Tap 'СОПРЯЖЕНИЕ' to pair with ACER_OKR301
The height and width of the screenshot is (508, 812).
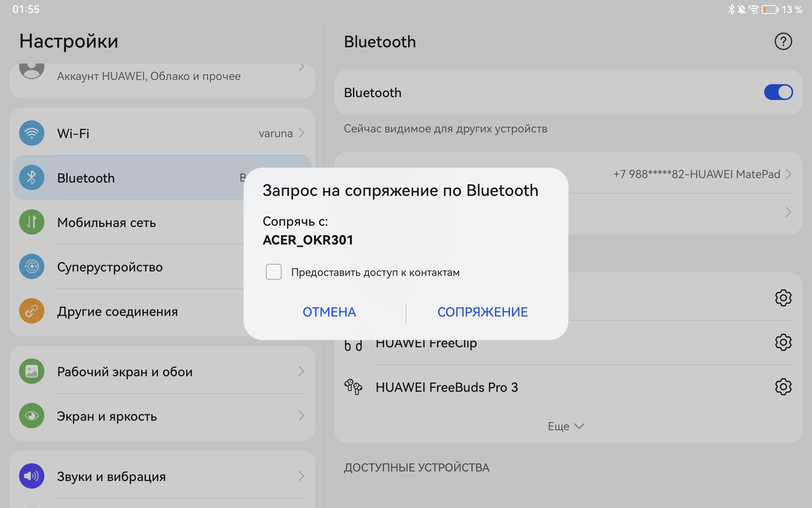[482, 312]
